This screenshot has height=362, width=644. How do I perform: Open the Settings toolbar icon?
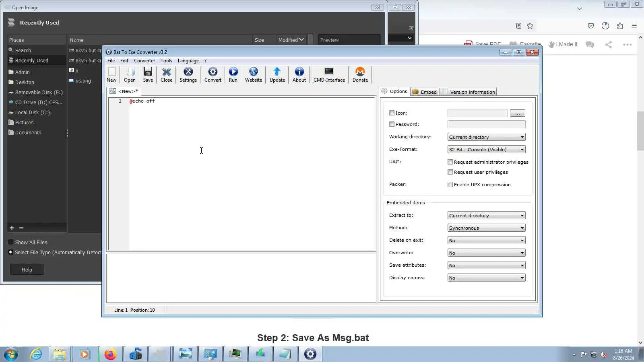click(188, 75)
